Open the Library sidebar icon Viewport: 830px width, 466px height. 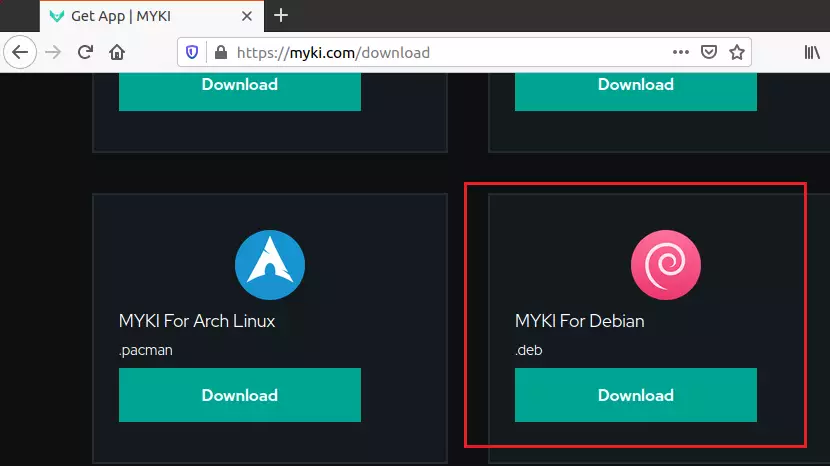pyautogui.click(x=812, y=52)
